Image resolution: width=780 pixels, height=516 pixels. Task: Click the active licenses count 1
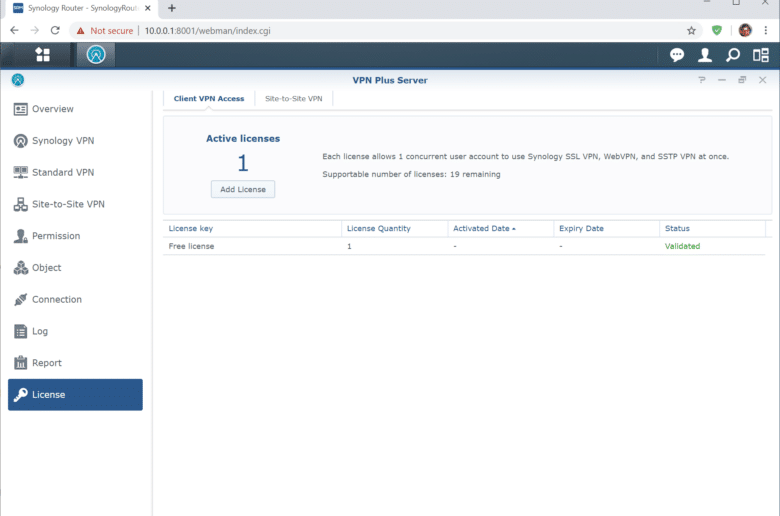(x=243, y=163)
